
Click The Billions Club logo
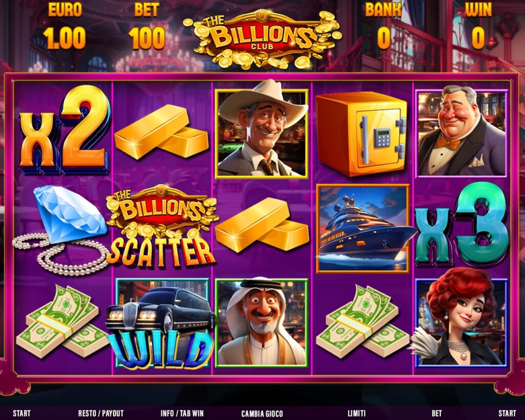pos(262,38)
